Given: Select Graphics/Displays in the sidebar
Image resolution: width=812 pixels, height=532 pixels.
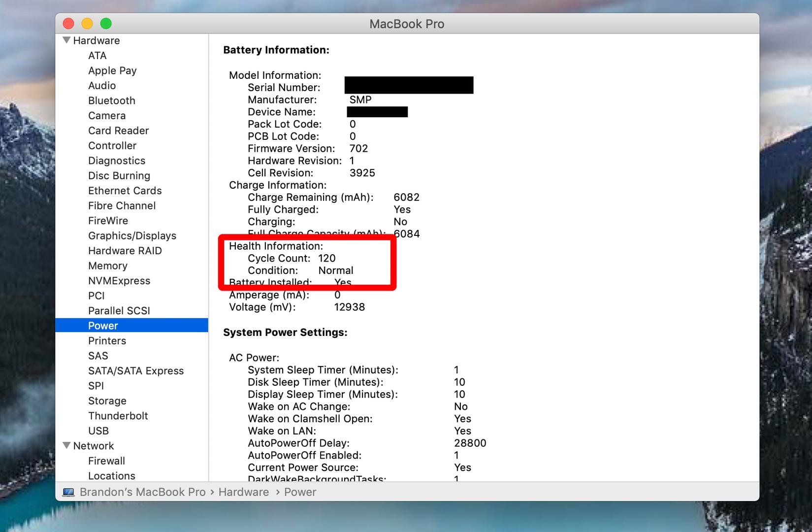Looking at the screenshot, I should pyautogui.click(x=132, y=236).
